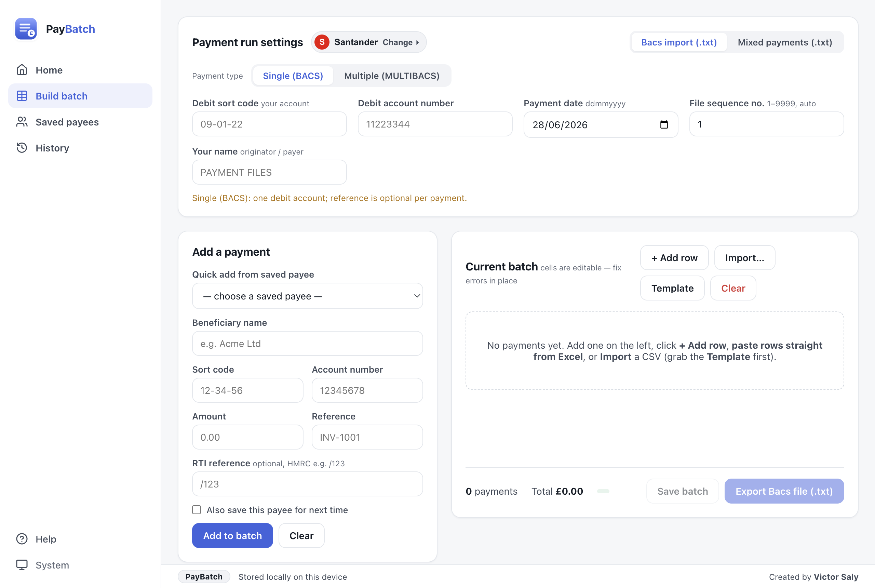Screen dimensions: 875x588
Task: Open the Home page
Action: coord(80,70)
